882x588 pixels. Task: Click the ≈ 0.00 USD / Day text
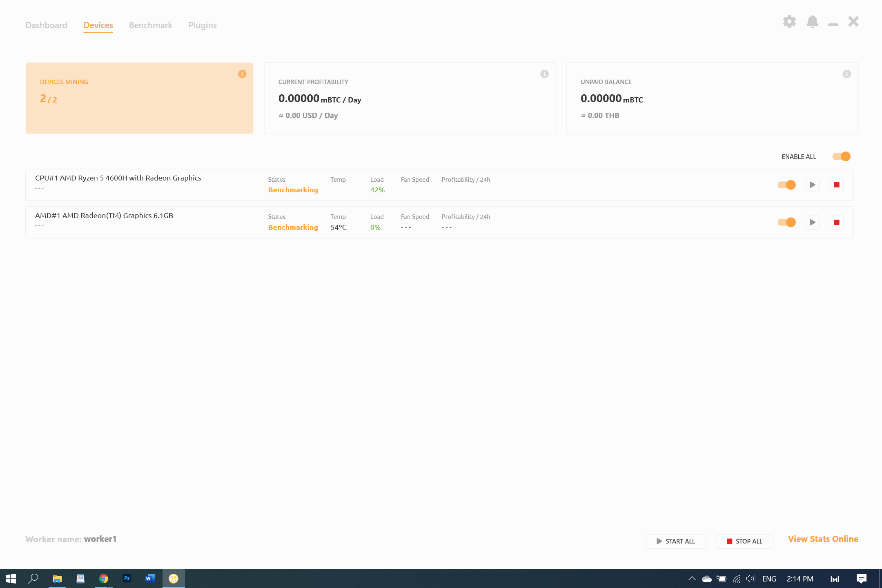[308, 116]
